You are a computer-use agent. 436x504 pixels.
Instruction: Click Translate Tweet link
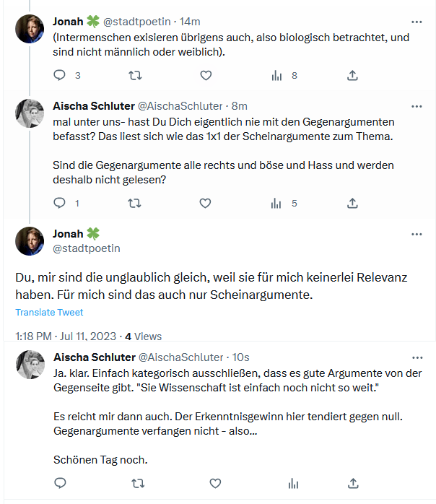49,313
